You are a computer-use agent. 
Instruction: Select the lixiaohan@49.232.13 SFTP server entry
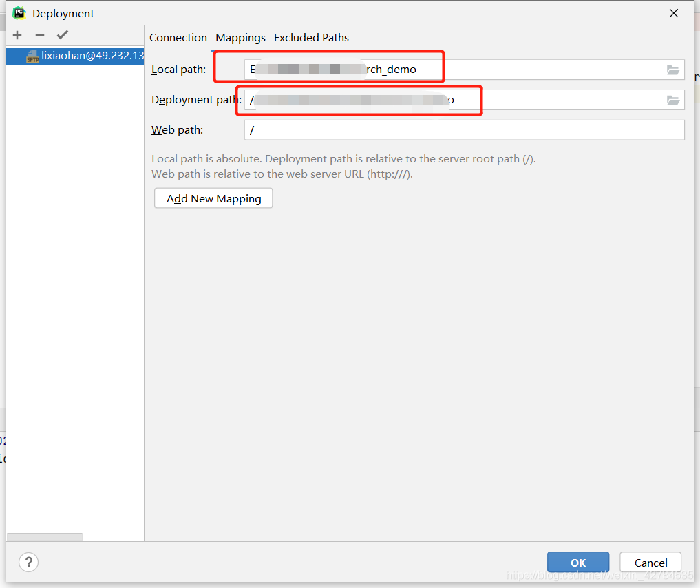click(x=75, y=56)
